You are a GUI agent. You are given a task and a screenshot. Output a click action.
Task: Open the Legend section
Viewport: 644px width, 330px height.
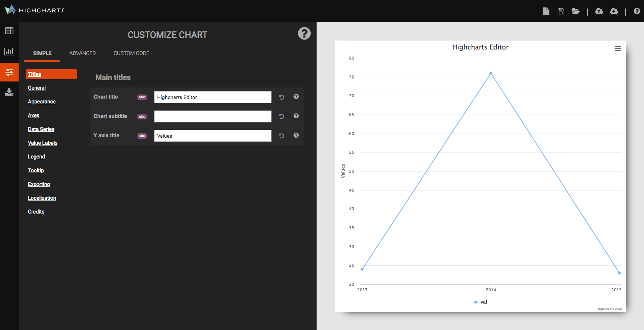pyautogui.click(x=37, y=157)
